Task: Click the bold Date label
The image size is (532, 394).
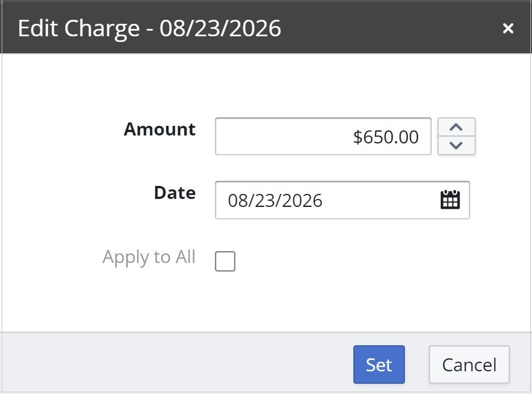Action: pyautogui.click(x=175, y=193)
